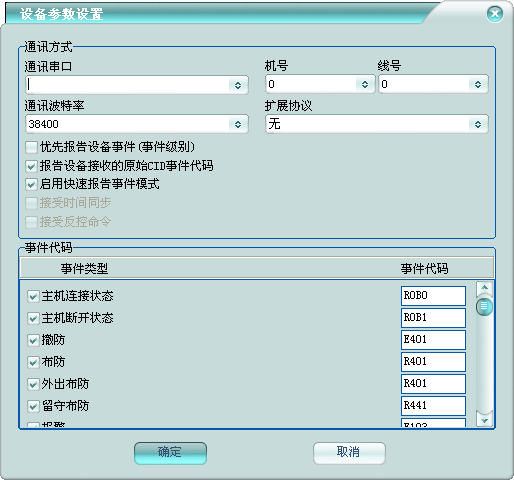The image size is (514, 480).
Task: Click the E401 event code field
Action: [433, 340]
